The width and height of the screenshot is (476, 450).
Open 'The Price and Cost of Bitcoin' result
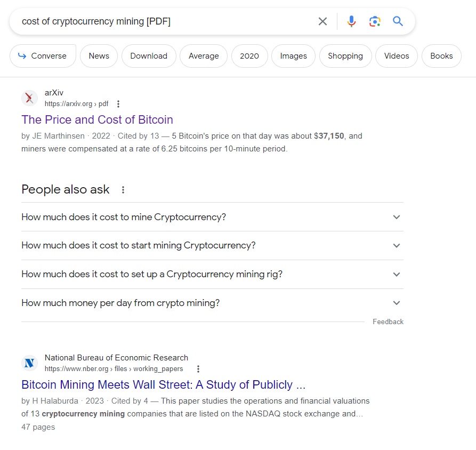coord(97,119)
